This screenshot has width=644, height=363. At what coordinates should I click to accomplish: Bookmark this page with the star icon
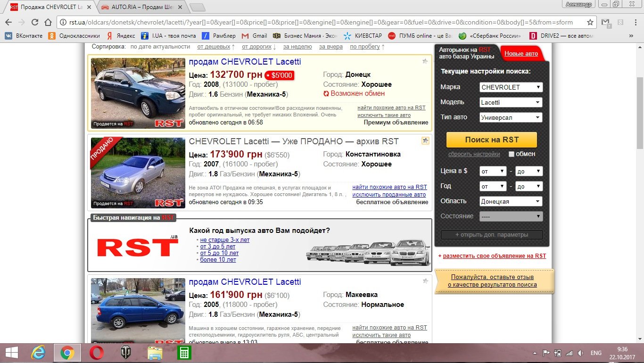click(590, 22)
